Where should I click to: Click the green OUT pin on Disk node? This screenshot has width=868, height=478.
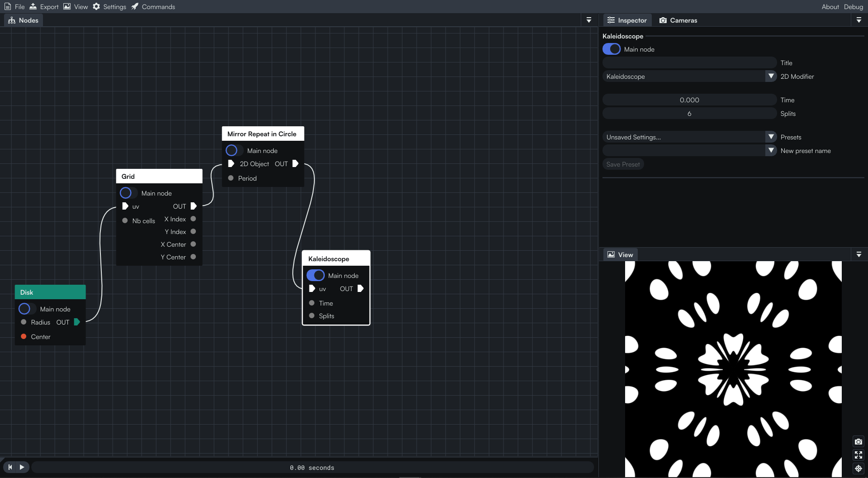77,322
